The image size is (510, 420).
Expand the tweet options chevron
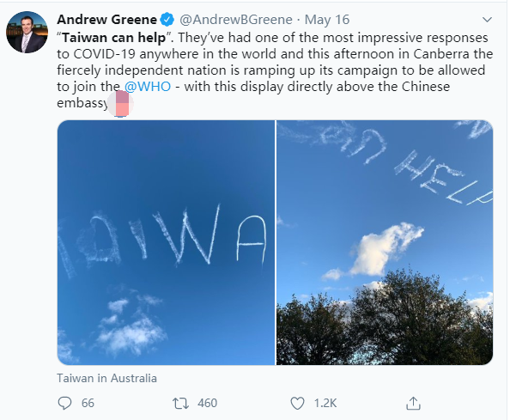click(x=487, y=20)
